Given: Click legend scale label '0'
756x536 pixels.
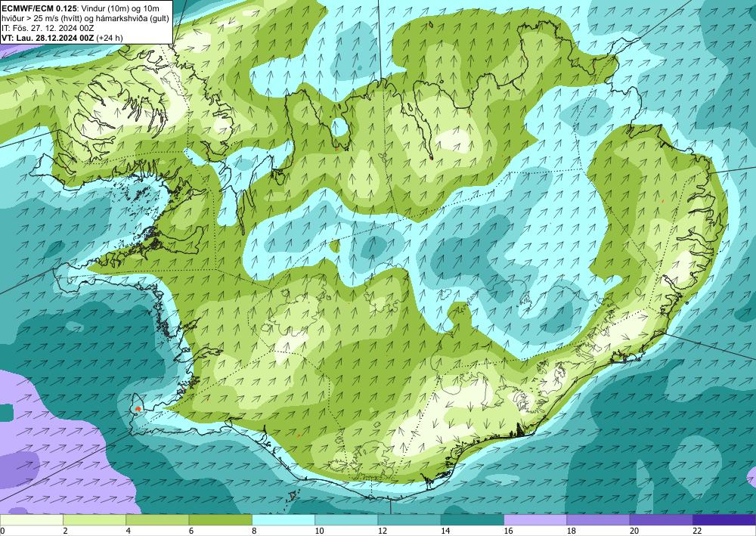Looking at the screenshot, I should point(2,531).
